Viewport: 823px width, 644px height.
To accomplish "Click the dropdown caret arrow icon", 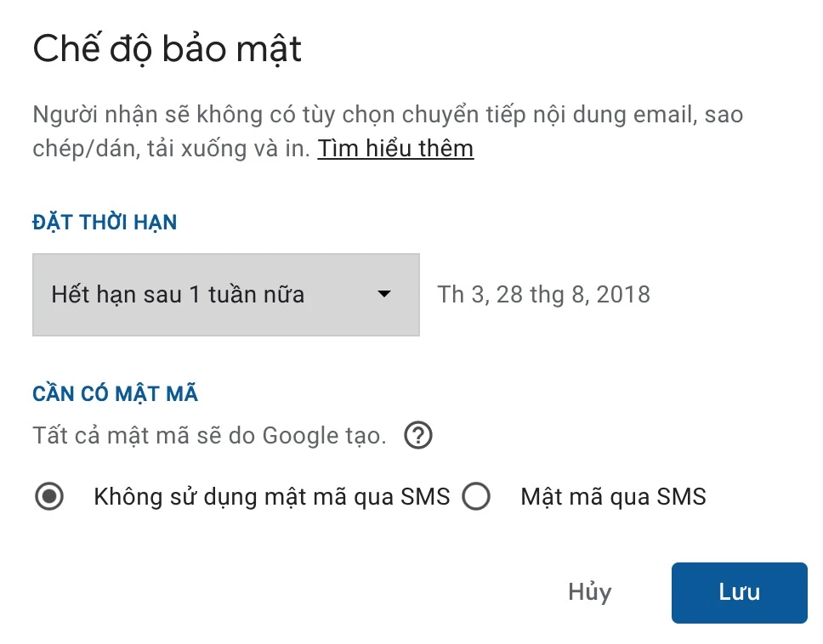I will pyautogui.click(x=384, y=294).
